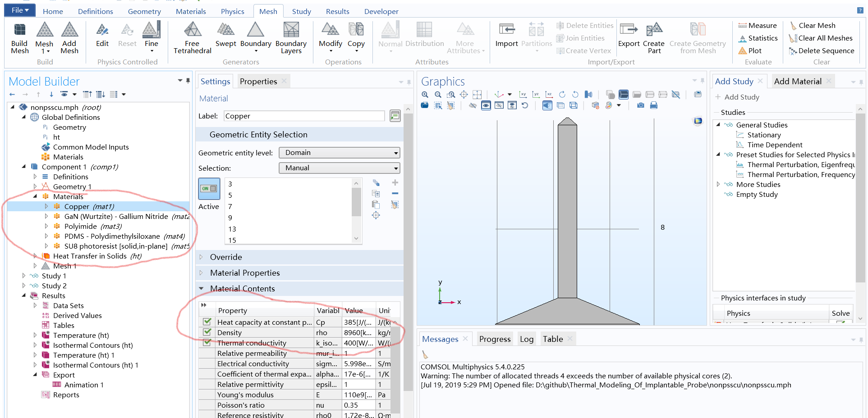Switch to the Results ribbon tab
Image resolution: width=868 pixels, height=418 pixels.
point(338,11)
